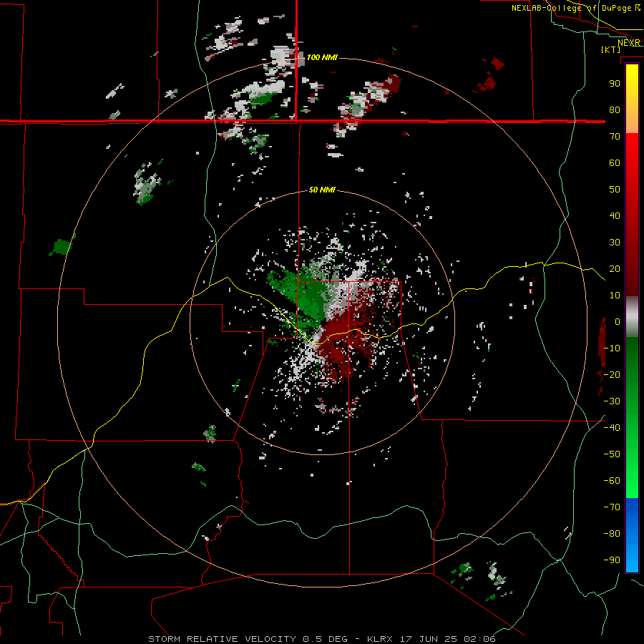Click the '100 NMI' range ring label
The width and height of the screenshot is (644, 644).
point(323,57)
